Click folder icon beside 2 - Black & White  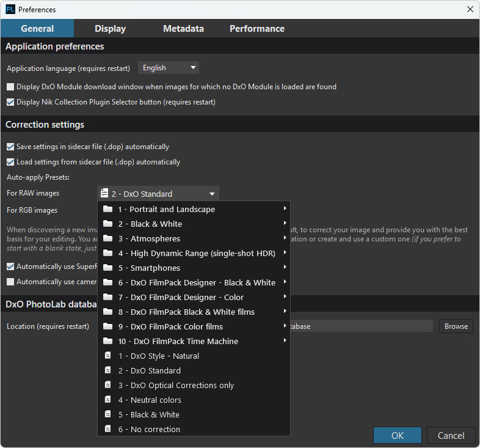(107, 224)
